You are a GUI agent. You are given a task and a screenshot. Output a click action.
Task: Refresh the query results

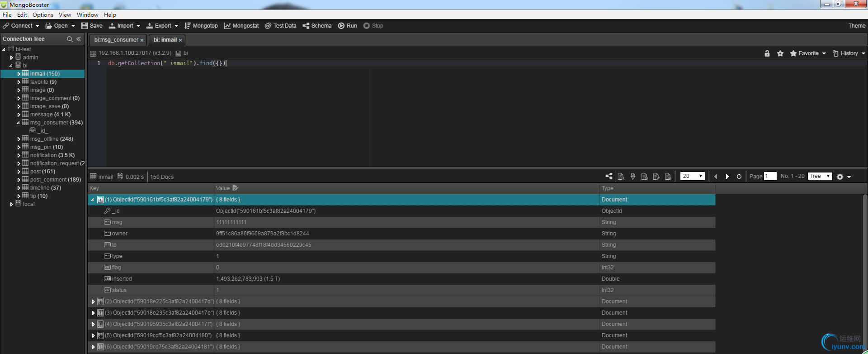pyautogui.click(x=739, y=177)
